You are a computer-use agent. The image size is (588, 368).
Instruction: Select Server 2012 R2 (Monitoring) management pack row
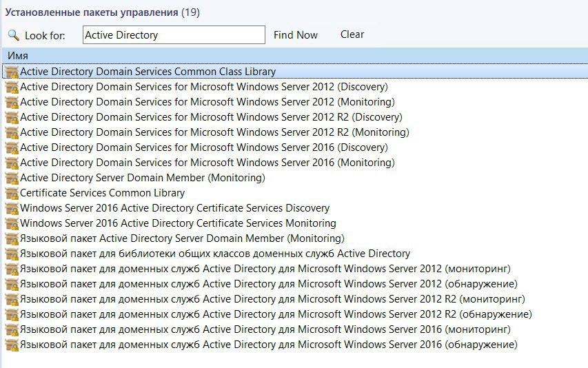click(295, 132)
